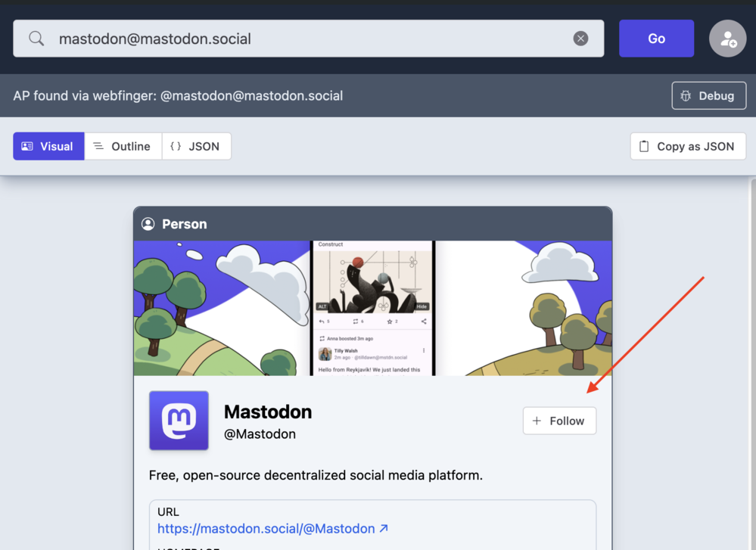Switch to the Outline view tab

(x=123, y=147)
